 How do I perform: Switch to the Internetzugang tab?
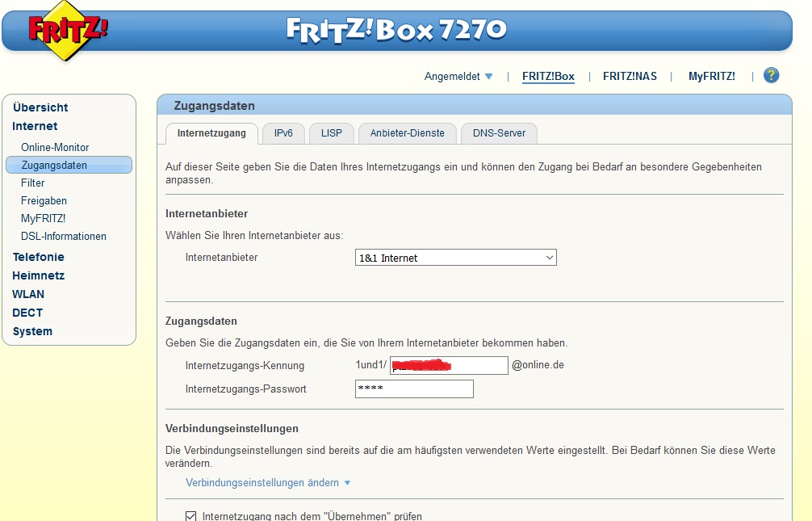[x=211, y=133]
